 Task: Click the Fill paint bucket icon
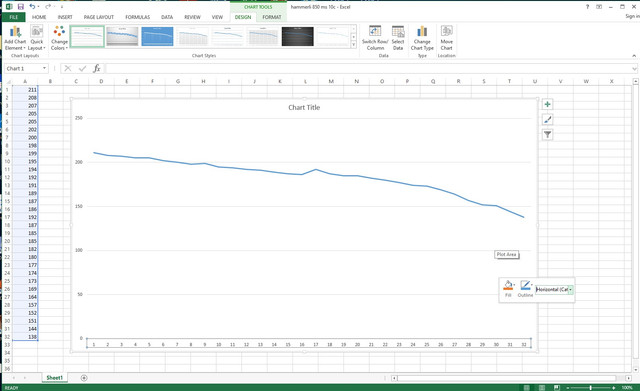point(507,285)
